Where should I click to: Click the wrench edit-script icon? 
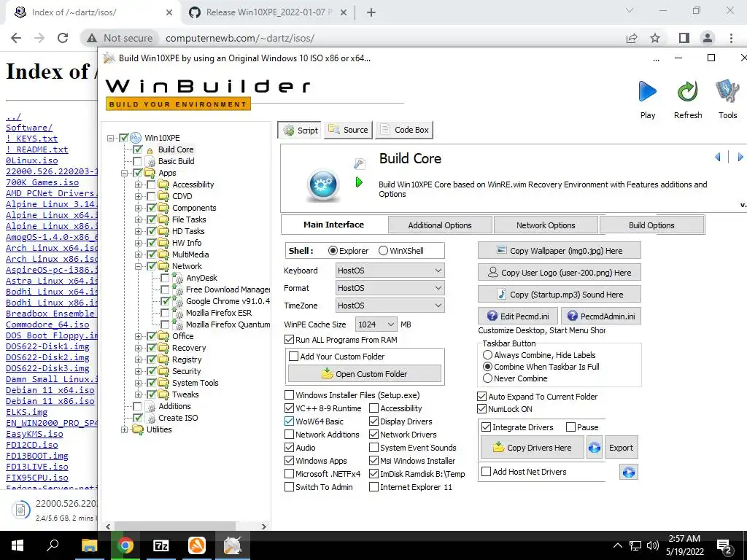(x=359, y=164)
